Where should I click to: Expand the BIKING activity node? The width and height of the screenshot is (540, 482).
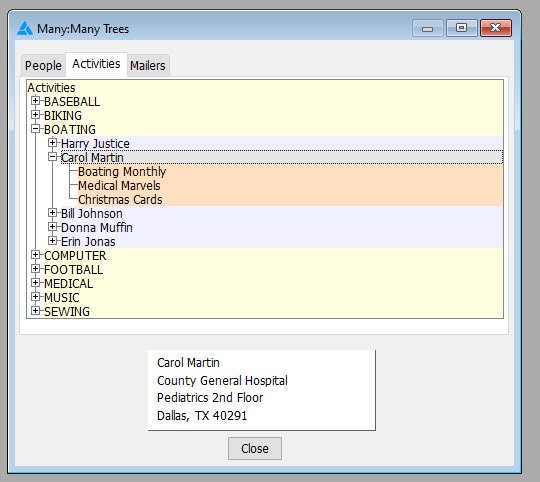click(35, 115)
